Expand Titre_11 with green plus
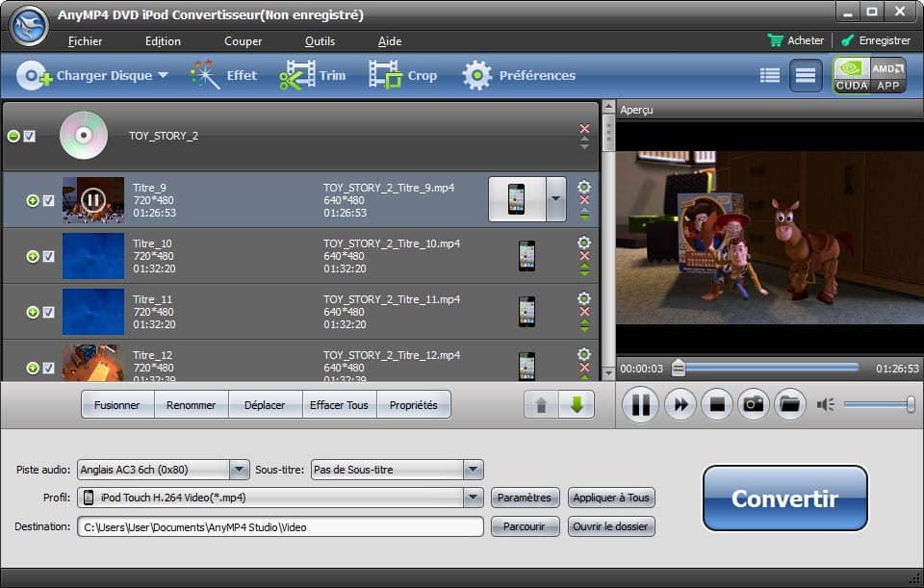This screenshot has width=924, height=588. pyautogui.click(x=33, y=312)
